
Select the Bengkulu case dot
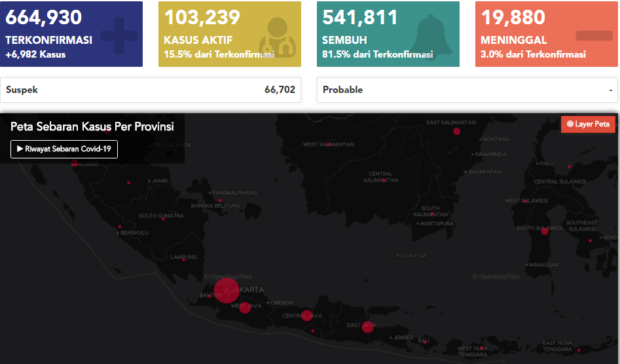(x=120, y=227)
